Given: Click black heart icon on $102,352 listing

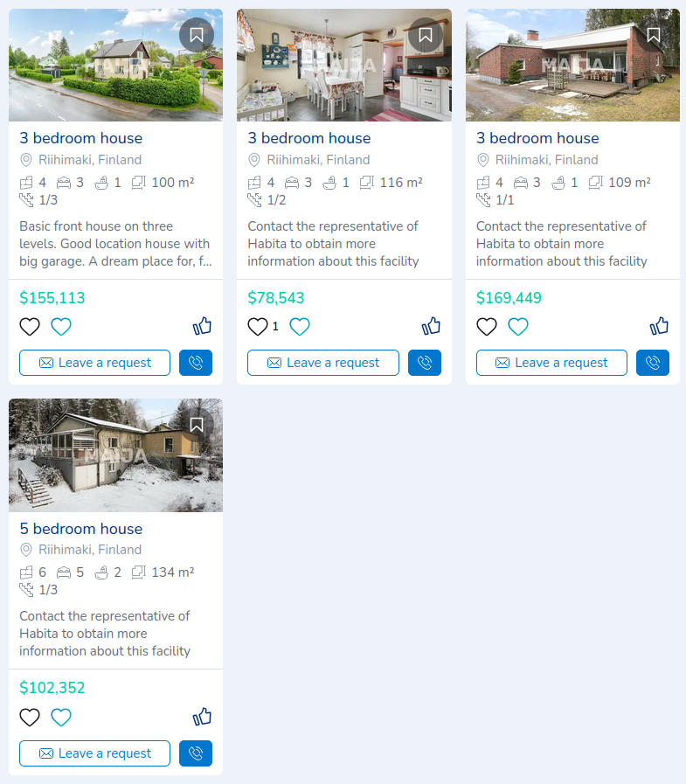Looking at the screenshot, I should point(30,717).
